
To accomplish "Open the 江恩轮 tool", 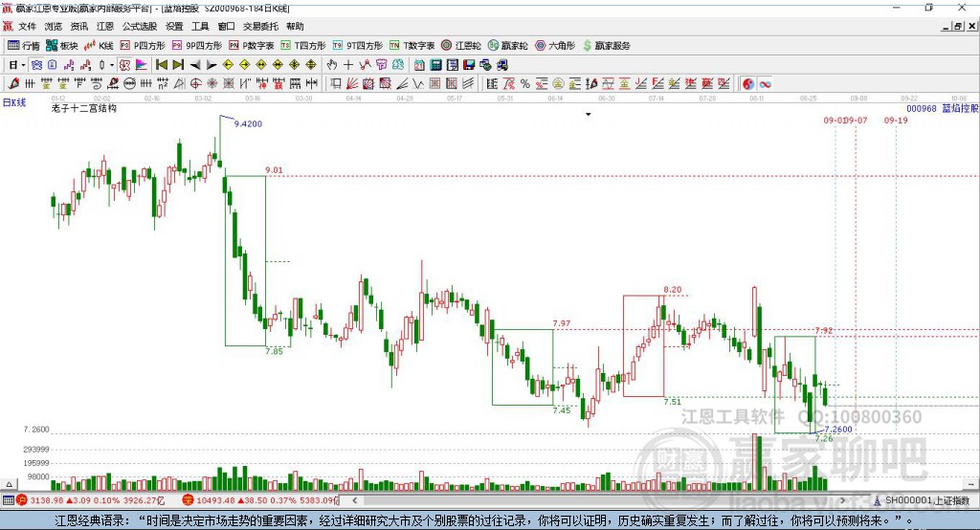I will click(x=461, y=46).
